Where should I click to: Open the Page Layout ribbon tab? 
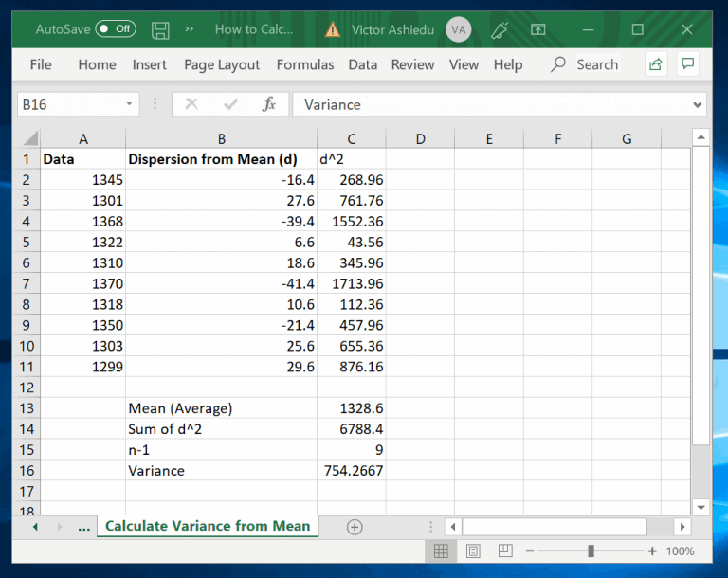pos(222,65)
